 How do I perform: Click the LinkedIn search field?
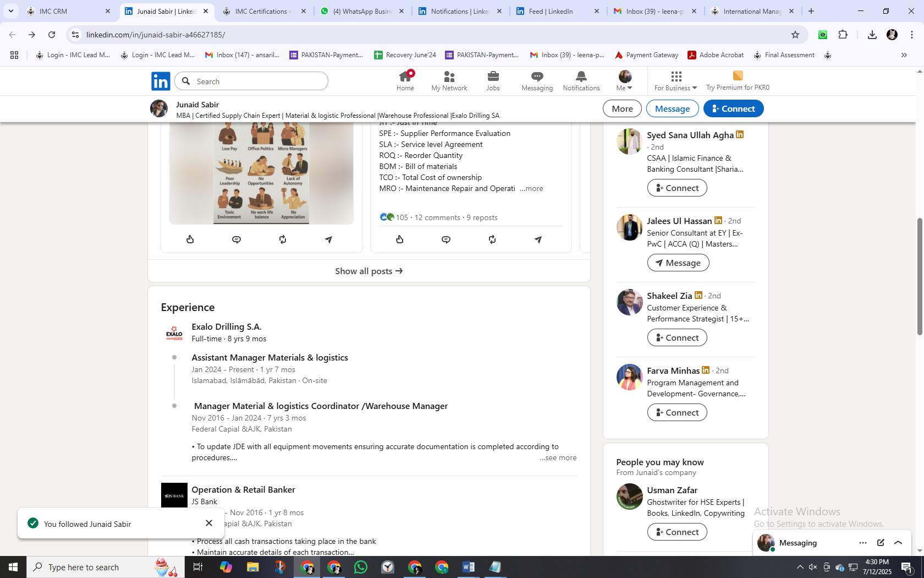(252, 81)
